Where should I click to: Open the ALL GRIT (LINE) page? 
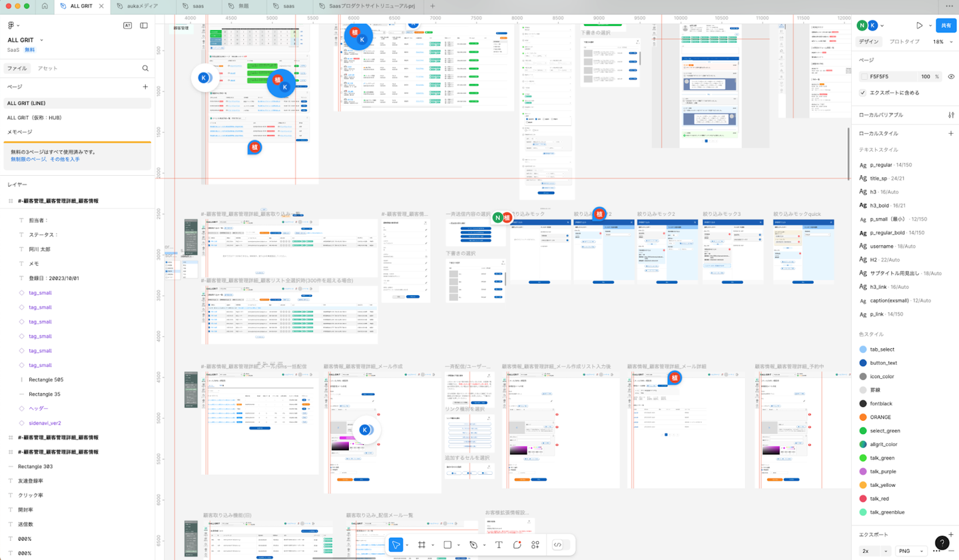click(77, 103)
